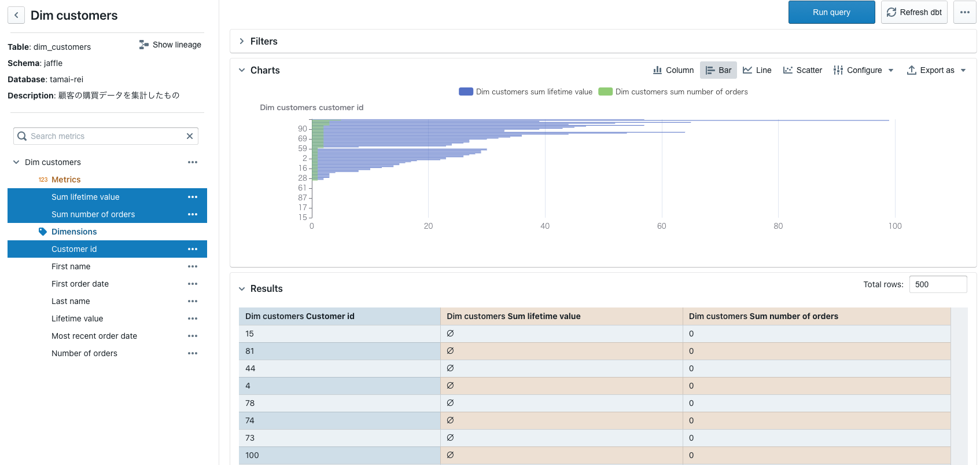
Task: Clear the search metrics field with X
Action: [189, 136]
